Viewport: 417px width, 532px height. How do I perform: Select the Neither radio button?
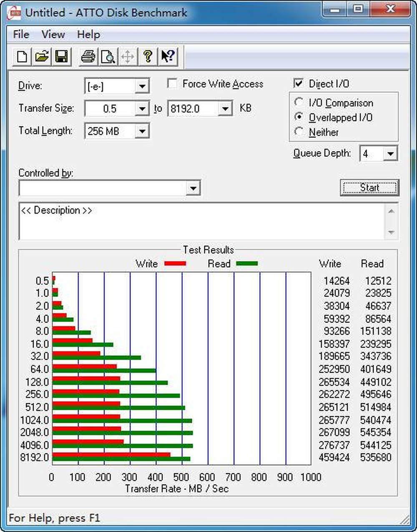tap(299, 132)
